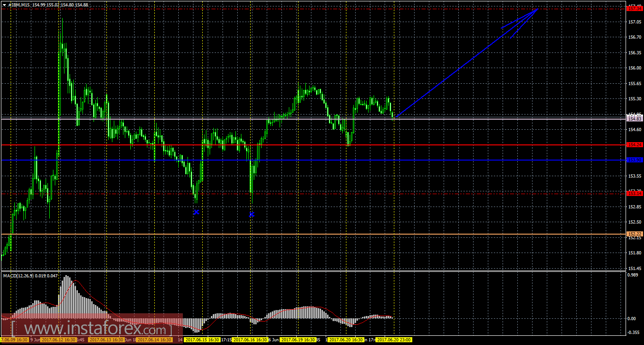Click the blue X marker below 16 June low
Image resolution: width=644 pixels, height=345 pixels.
tap(252, 214)
